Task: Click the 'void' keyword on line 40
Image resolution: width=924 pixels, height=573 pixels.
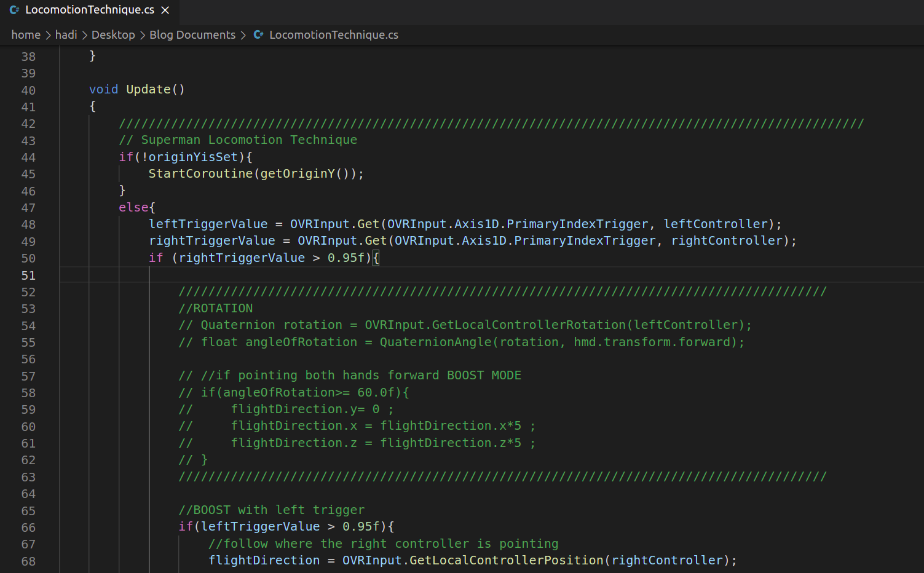Action: (103, 89)
